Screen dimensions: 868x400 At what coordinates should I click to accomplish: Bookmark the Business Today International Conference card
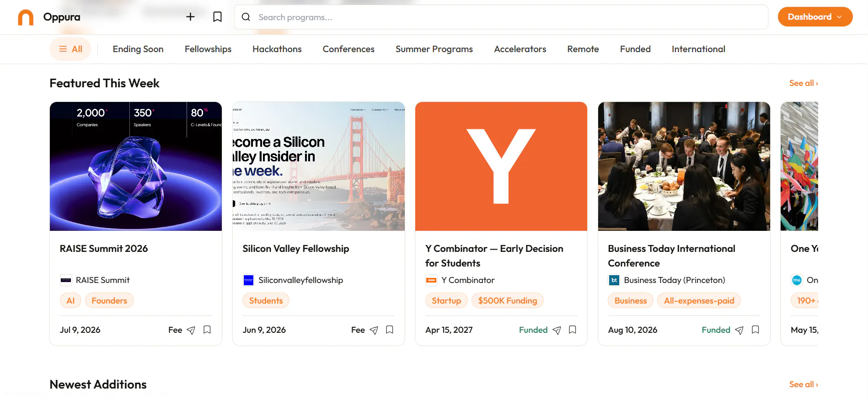point(755,330)
